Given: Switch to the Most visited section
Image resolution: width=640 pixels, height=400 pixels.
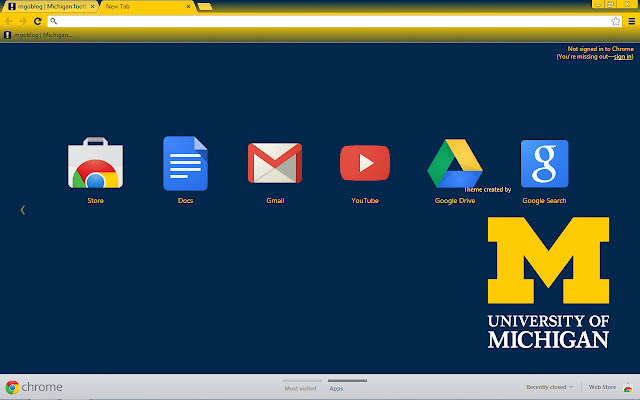Looking at the screenshot, I should [x=301, y=389].
